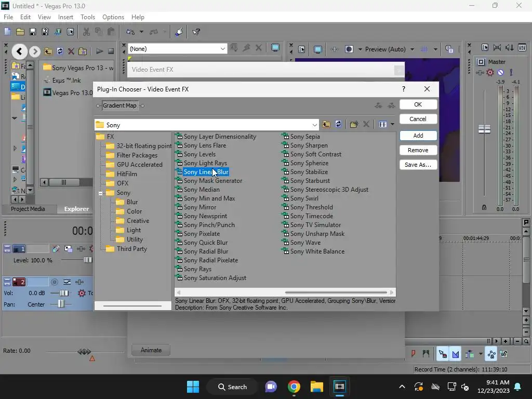Click the views icon in Plug-In Chooser
The width and height of the screenshot is (532, 399).
383,124
